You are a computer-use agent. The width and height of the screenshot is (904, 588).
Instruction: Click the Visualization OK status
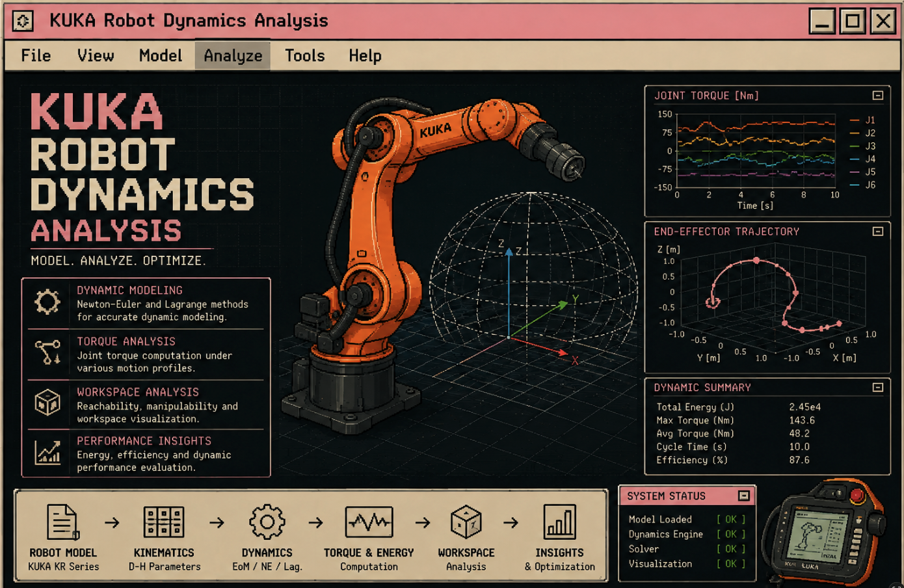(x=731, y=565)
